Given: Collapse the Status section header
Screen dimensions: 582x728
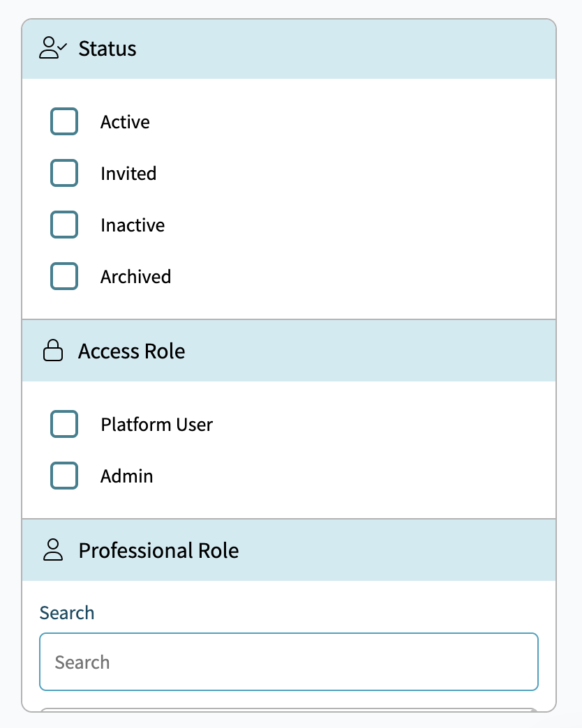Looking at the screenshot, I should [289, 49].
